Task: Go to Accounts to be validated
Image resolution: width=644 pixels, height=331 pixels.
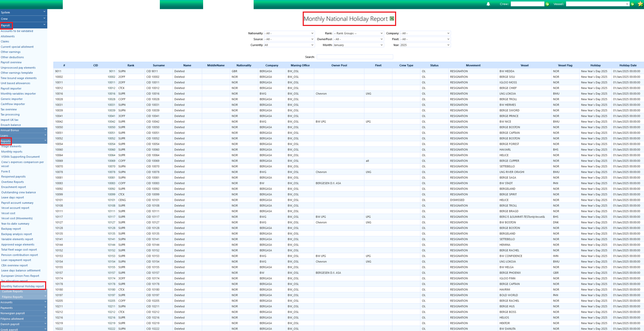Action: point(17,31)
